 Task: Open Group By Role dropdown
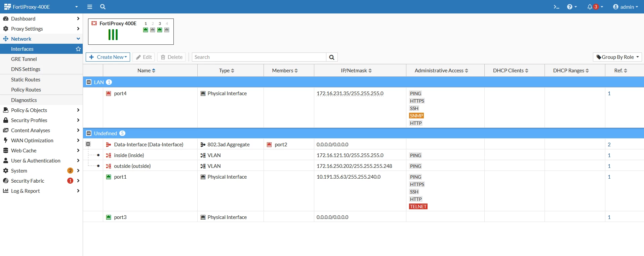[x=617, y=57]
